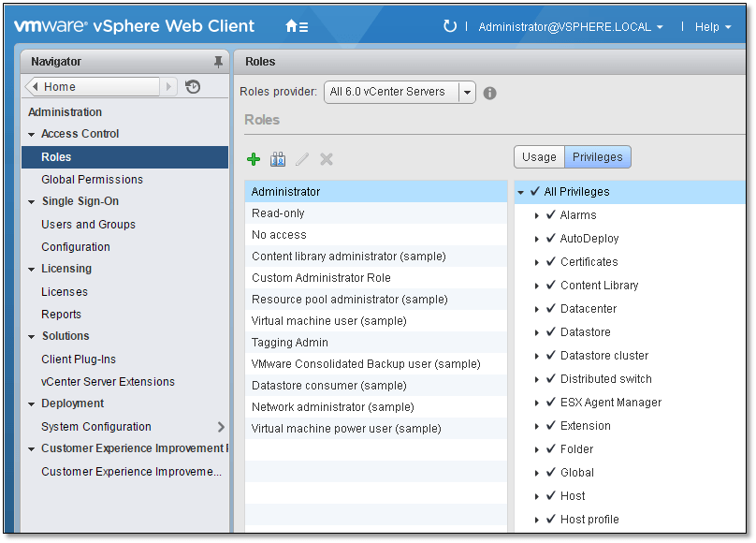The width and height of the screenshot is (756, 543).
Task: Expand ESX Agent Manager privilege node
Action: click(x=536, y=403)
